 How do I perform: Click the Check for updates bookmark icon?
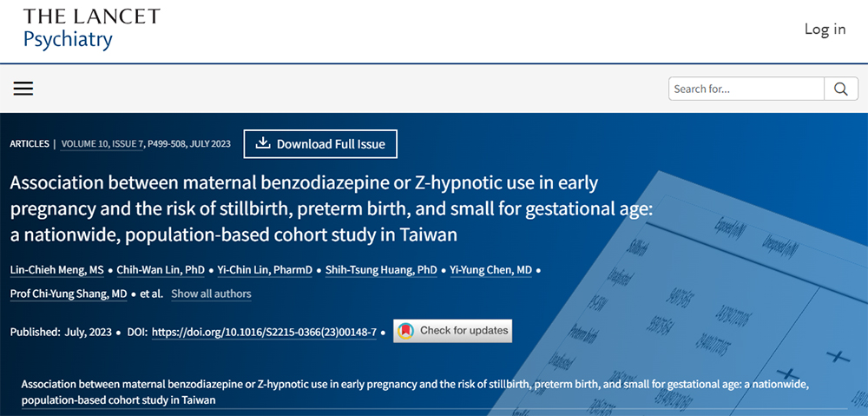pyautogui.click(x=404, y=331)
